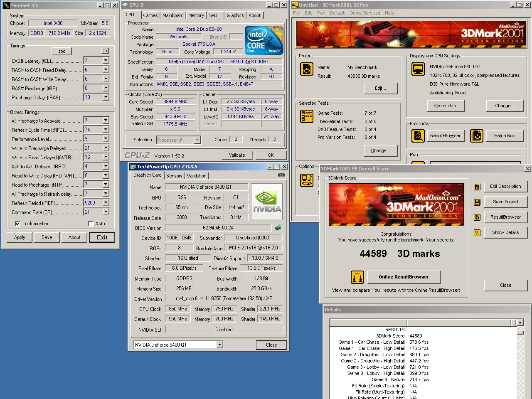Open the Performance Level dropdown

pyautogui.click(x=106, y=139)
